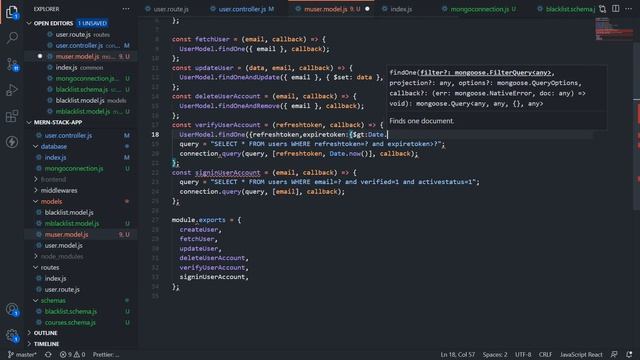
Task: Open editor more actions ellipsis
Action: (x=628, y=9)
